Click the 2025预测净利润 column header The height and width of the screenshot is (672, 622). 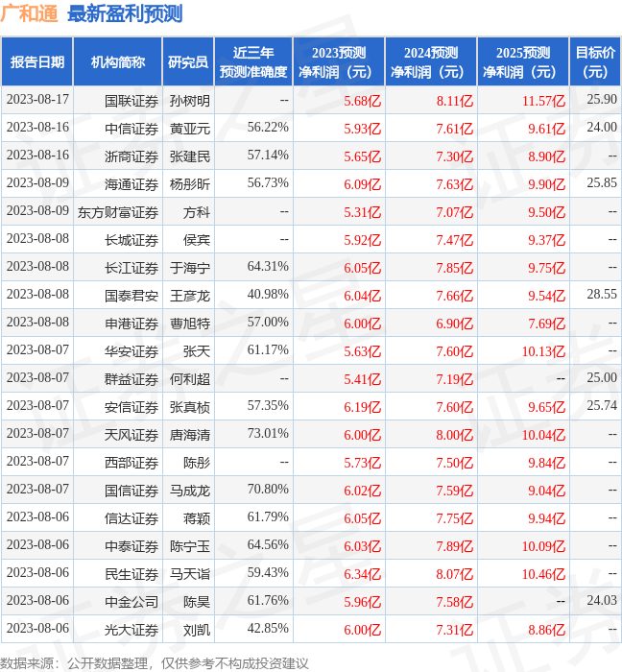[523, 62]
